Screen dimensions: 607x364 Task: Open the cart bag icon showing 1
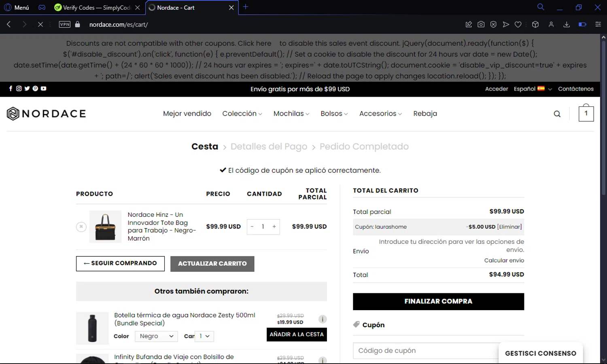tap(586, 113)
